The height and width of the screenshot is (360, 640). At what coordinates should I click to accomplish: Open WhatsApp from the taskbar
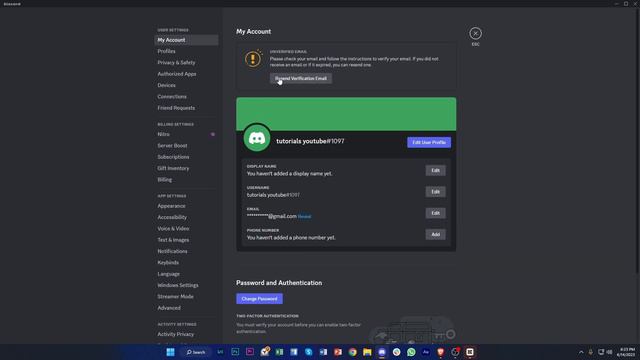coord(411,352)
